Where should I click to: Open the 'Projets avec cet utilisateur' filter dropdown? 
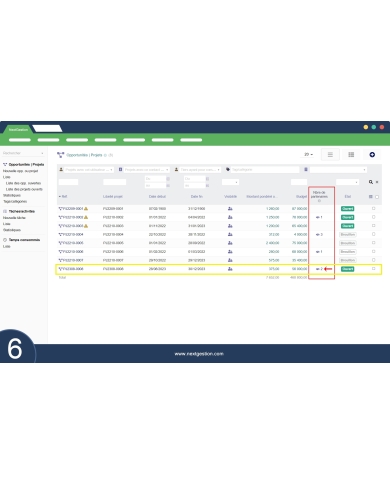(89, 170)
